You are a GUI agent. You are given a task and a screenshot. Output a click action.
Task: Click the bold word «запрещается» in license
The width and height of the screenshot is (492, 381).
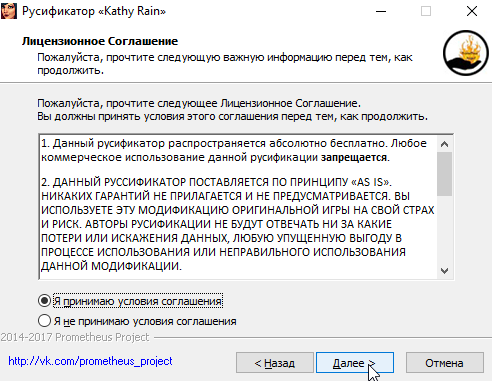(x=354, y=157)
